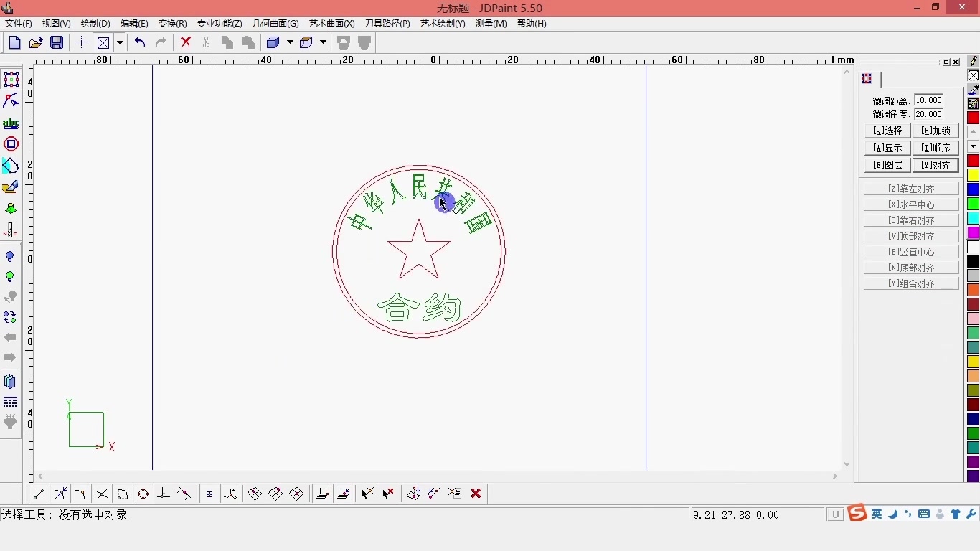The width and height of the screenshot is (980, 551).
Task: Select the abc text tool
Action: pos(11,123)
